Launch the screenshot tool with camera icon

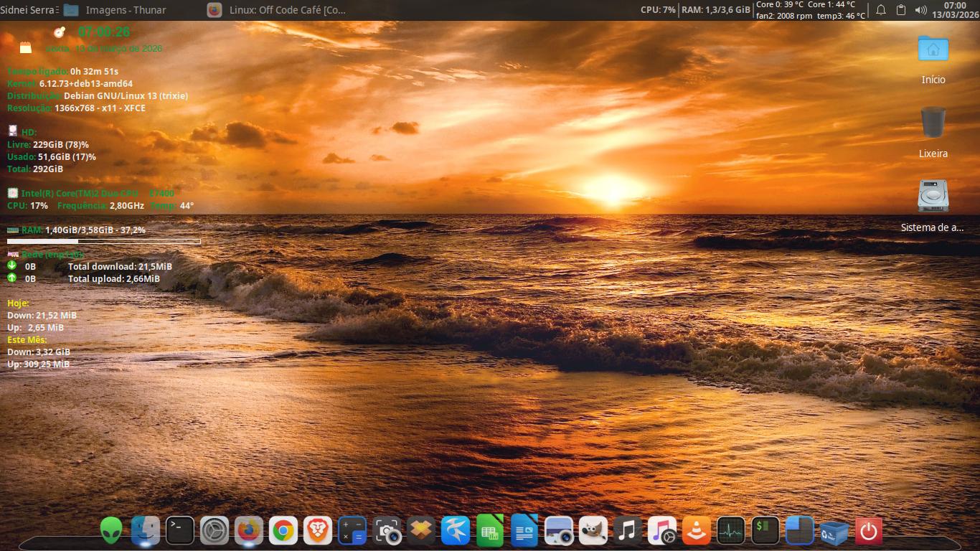click(387, 531)
